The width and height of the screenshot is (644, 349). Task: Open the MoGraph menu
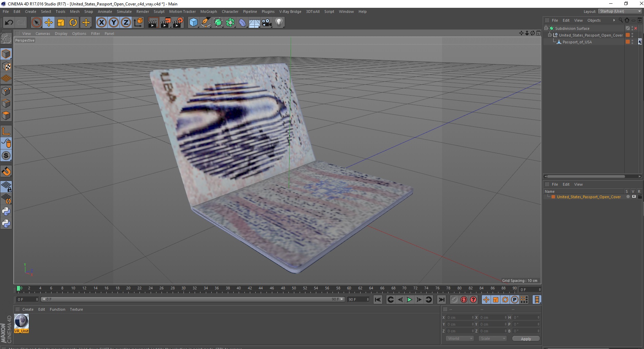[209, 12]
